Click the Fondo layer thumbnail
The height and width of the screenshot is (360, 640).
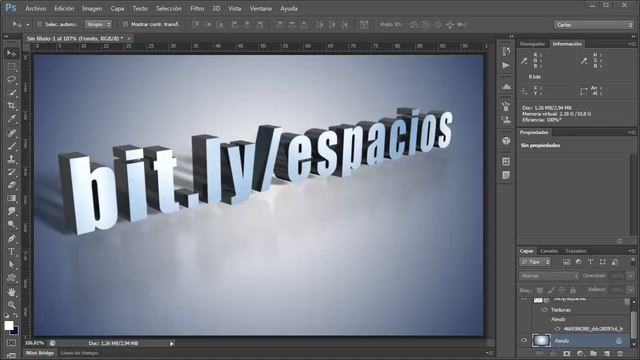541,340
